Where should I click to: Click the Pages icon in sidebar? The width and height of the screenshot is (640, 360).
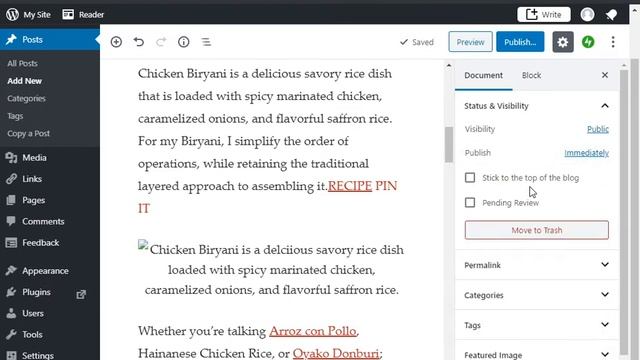pos(11,200)
